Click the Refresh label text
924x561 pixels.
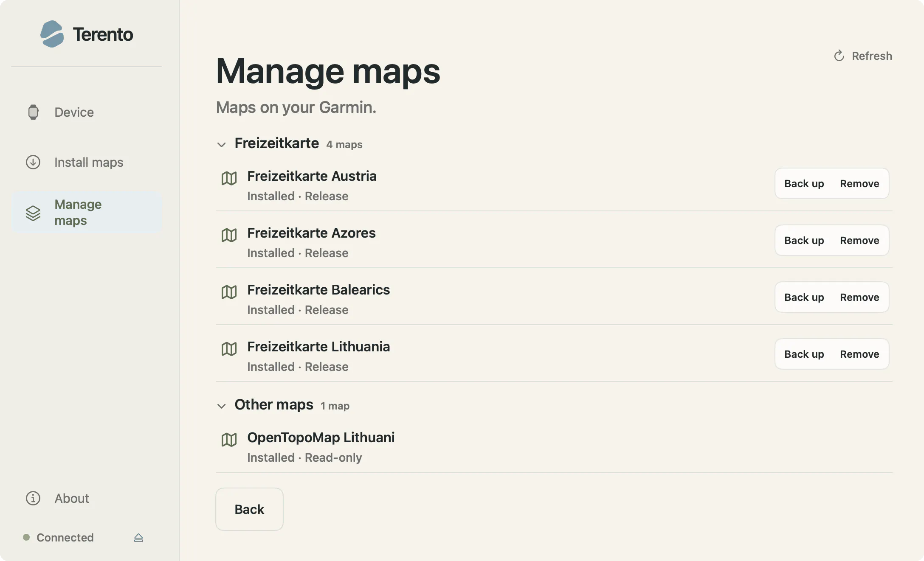pos(872,56)
